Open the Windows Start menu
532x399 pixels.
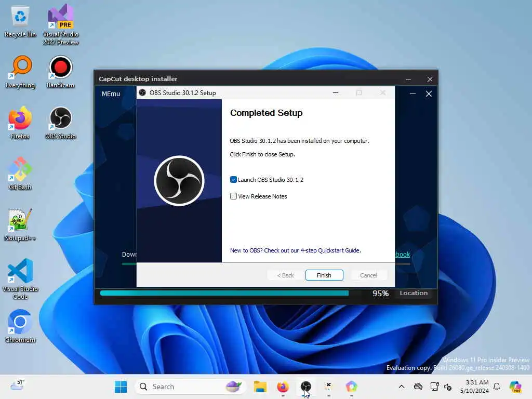(x=121, y=387)
